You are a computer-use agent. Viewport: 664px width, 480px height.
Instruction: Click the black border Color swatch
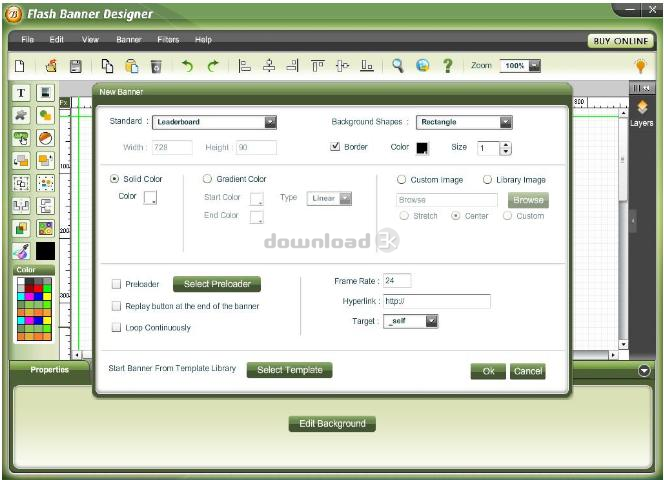(x=422, y=148)
